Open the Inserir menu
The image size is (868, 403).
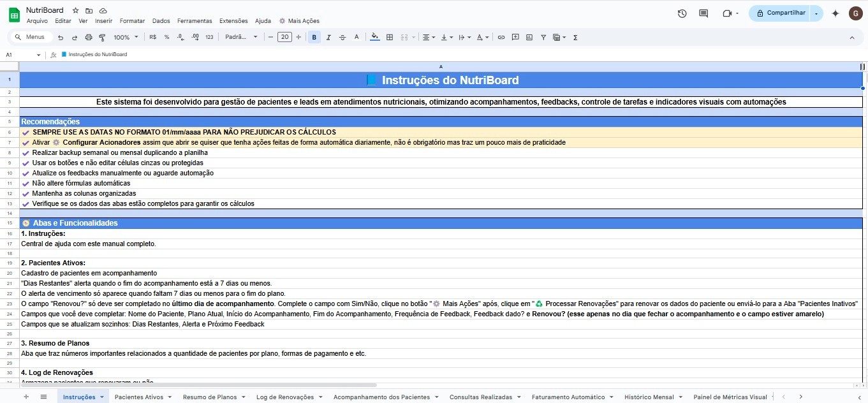[x=103, y=21]
